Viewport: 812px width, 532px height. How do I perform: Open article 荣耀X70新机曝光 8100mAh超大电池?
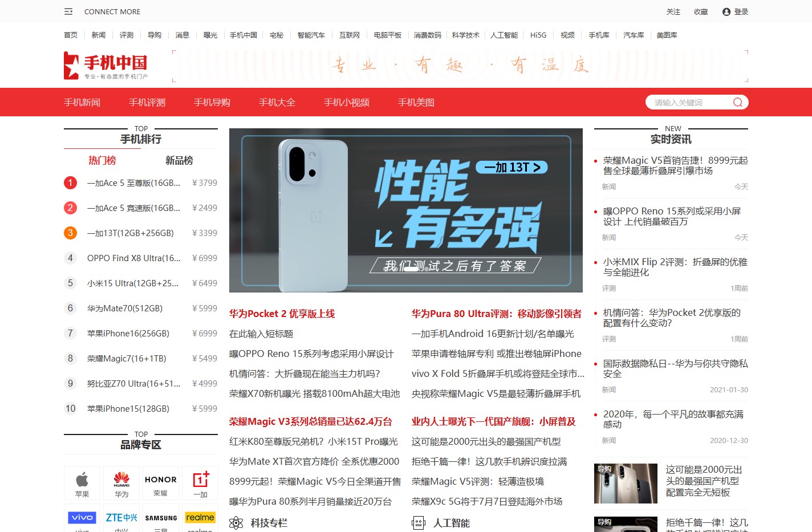click(315, 393)
